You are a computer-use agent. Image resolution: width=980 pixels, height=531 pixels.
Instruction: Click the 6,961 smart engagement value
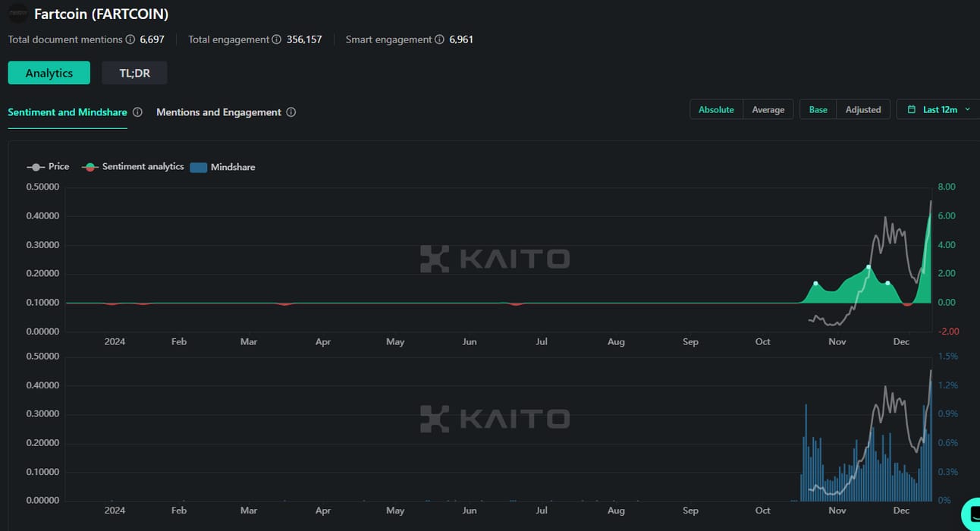point(461,39)
